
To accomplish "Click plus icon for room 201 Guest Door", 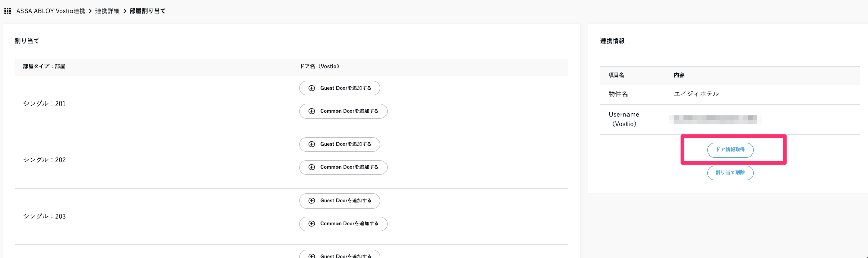I will tap(311, 88).
